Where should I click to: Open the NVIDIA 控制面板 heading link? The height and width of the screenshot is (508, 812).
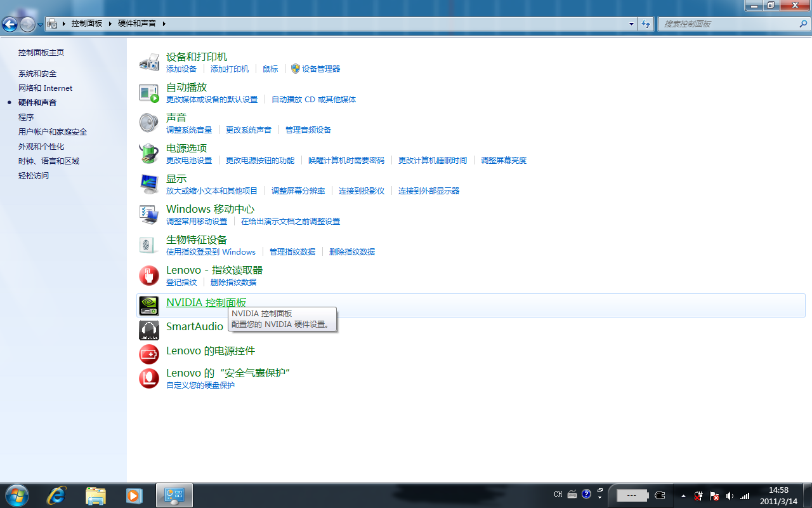[x=206, y=303]
